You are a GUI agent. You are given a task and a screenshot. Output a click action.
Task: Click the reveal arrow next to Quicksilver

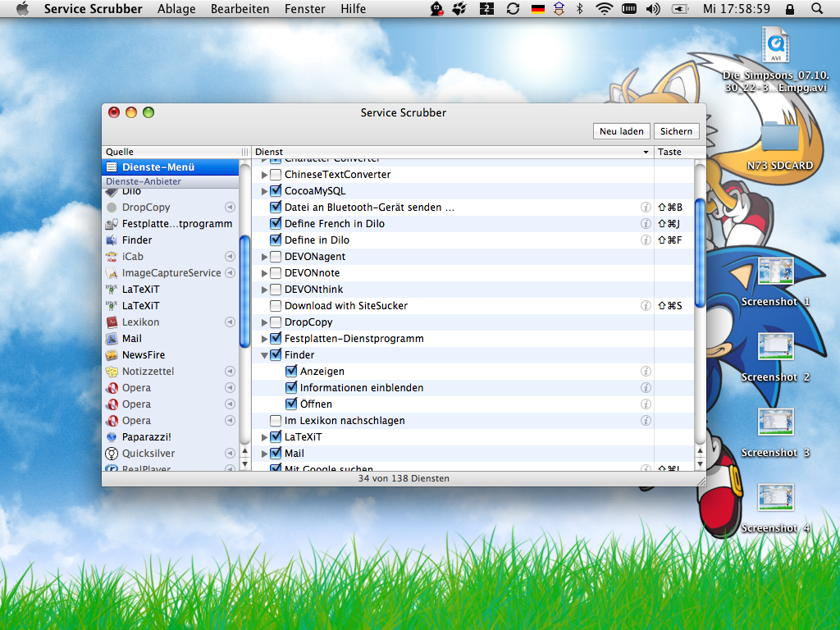[x=230, y=454]
